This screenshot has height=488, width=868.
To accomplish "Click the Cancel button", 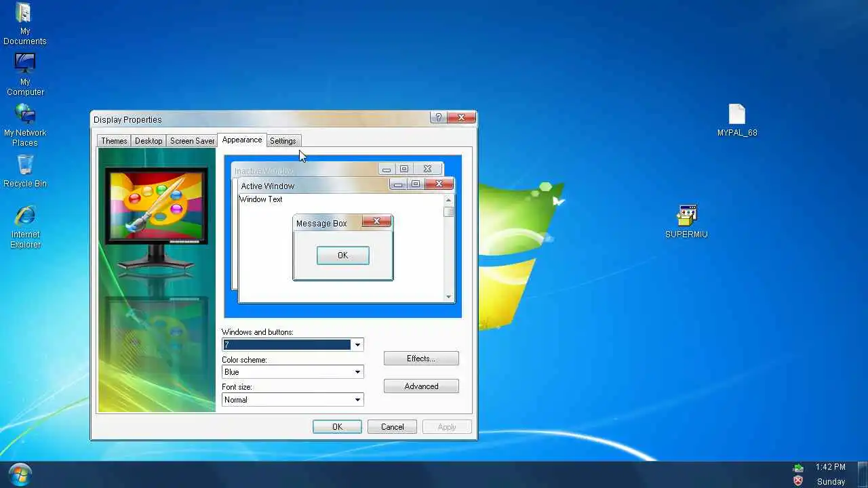I will 392,427.
